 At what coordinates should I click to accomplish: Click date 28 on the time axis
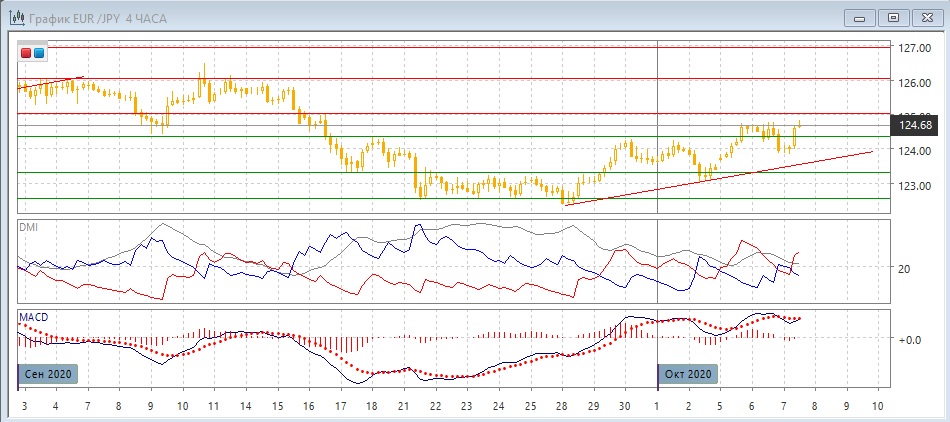coord(562,405)
